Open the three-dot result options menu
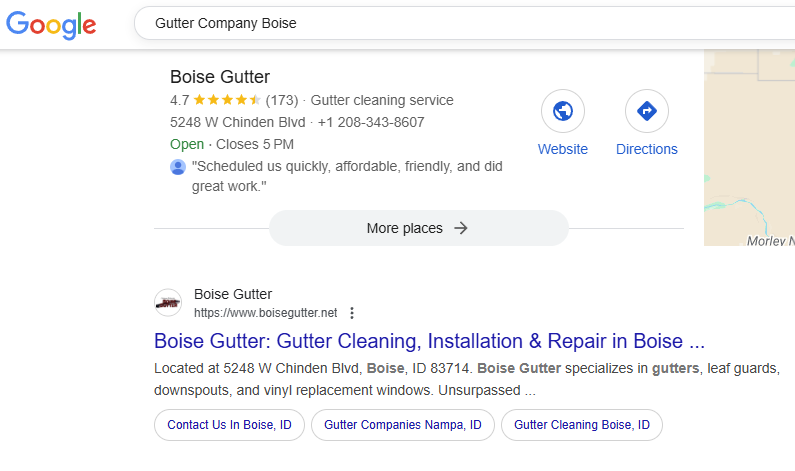795x471 pixels. click(x=352, y=312)
